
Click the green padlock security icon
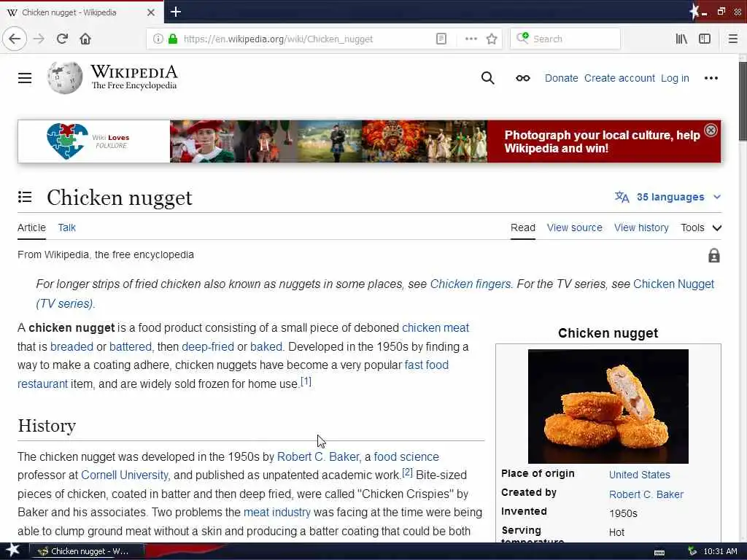point(172,39)
